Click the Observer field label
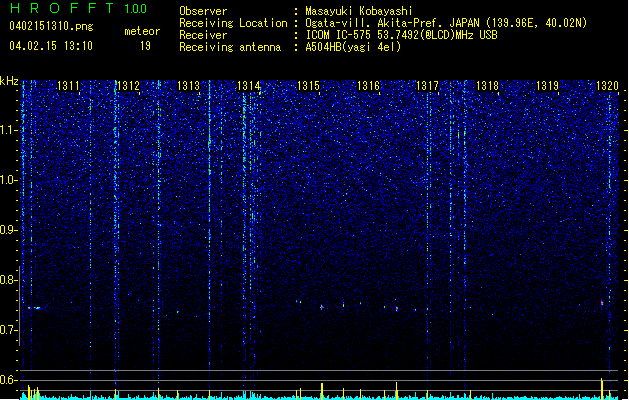Viewport: 629px width, 400px height. coord(203,11)
